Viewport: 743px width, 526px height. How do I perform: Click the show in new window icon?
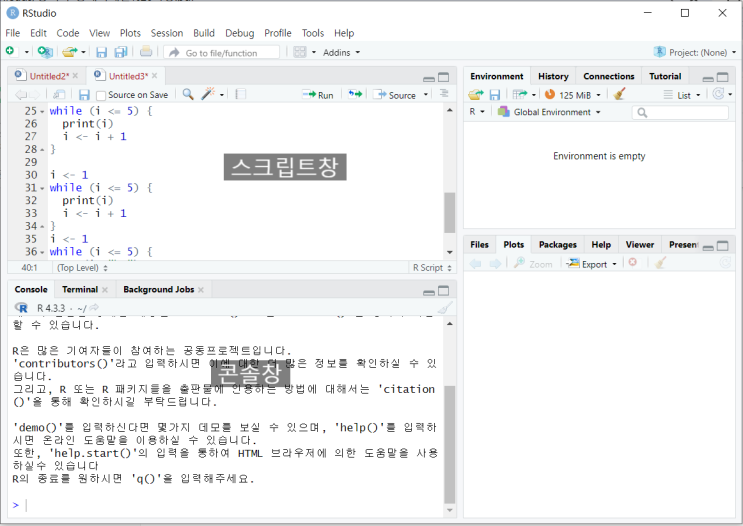point(59,94)
